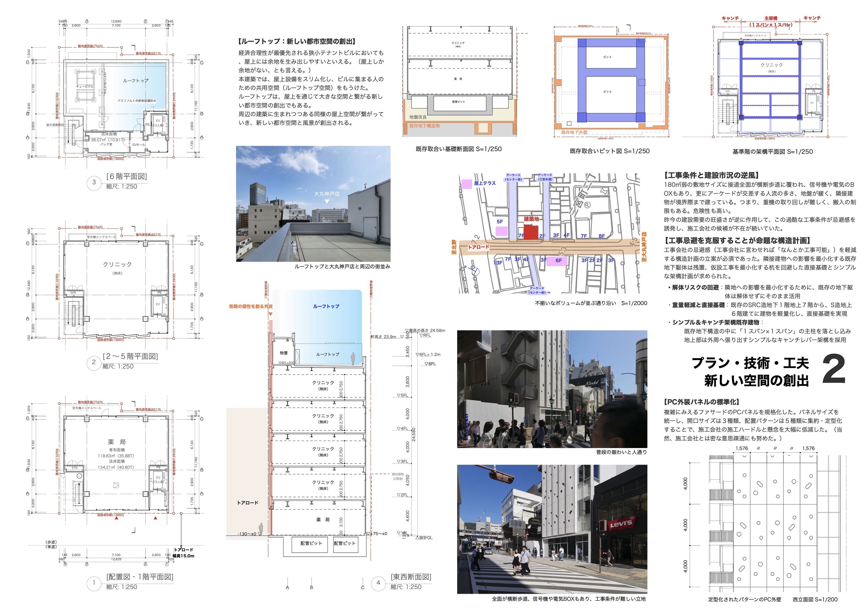Click the human silhouette standing on the rooftop section
The width and height of the screenshot is (868, 614).
[353, 359]
